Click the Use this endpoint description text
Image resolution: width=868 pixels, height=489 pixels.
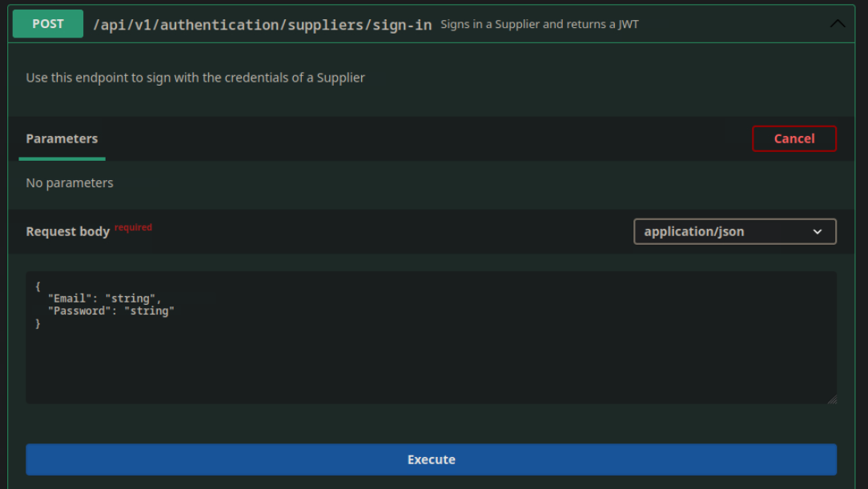click(x=195, y=78)
